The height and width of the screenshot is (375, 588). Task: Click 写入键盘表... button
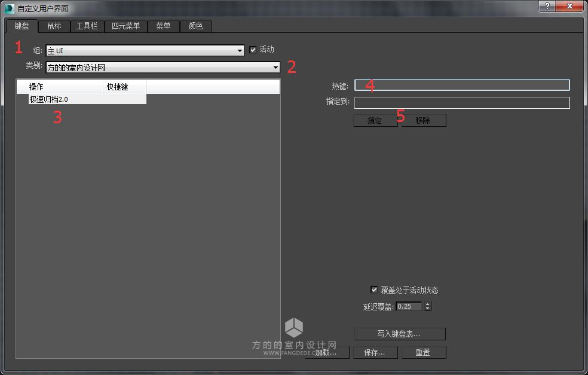[x=400, y=334]
